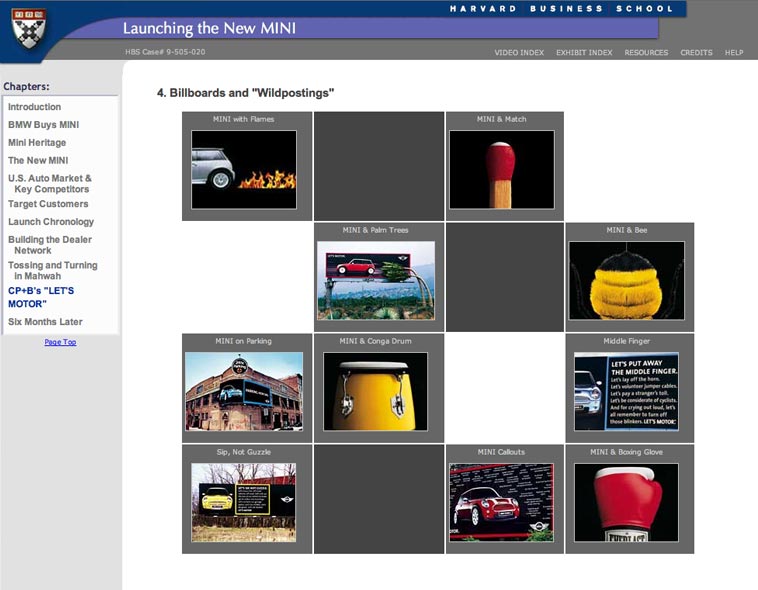Open the Help link
The height and width of the screenshot is (590, 758).
733,52
